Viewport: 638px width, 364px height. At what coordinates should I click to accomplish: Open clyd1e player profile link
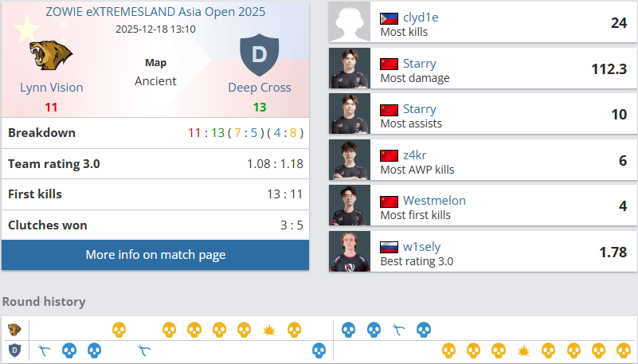[421, 18]
